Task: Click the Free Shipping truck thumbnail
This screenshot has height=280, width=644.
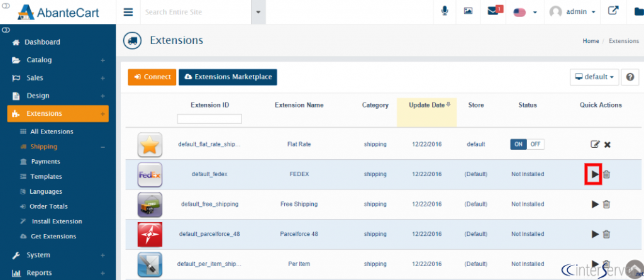Action: tap(150, 204)
